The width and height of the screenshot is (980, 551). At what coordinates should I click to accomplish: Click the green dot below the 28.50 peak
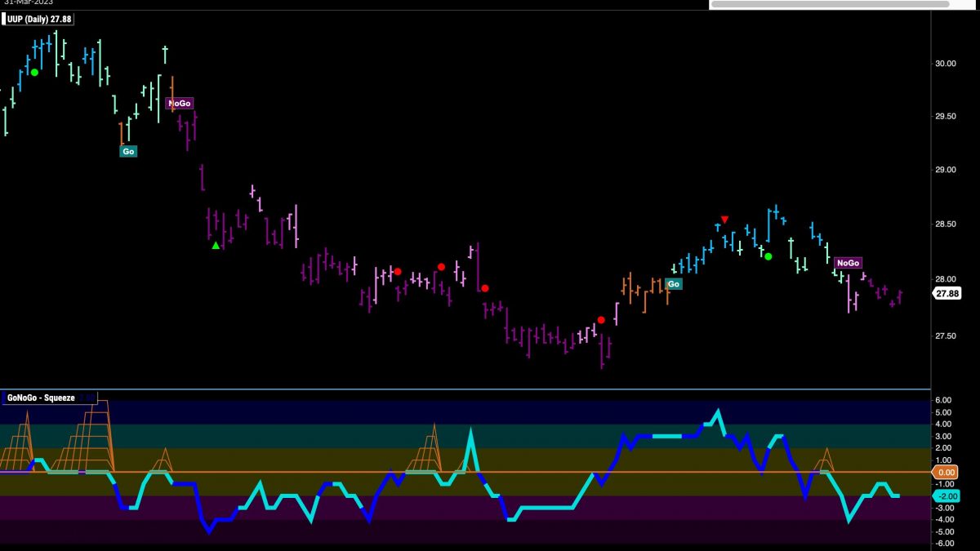[x=768, y=256]
